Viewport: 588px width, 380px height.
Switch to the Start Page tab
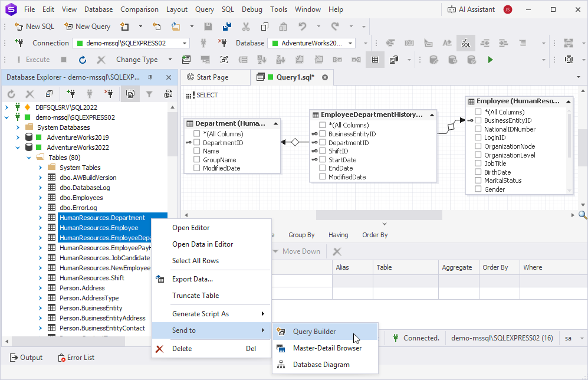pyautogui.click(x=212, y=77)
